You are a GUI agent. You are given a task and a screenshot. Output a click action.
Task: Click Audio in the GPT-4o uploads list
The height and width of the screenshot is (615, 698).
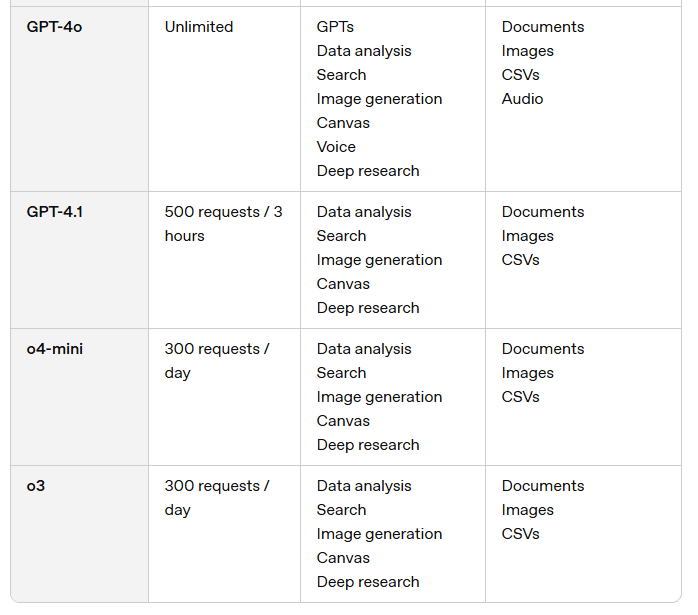point(522,99)
